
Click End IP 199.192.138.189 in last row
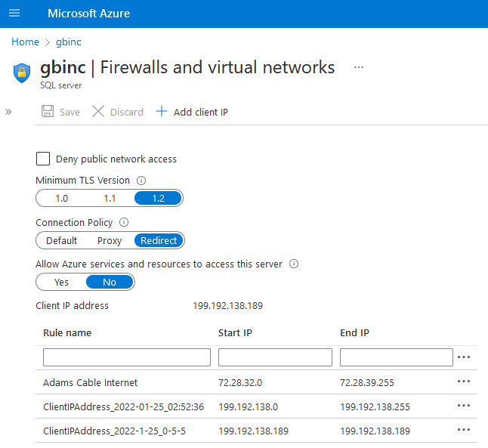tap(375, 431)
